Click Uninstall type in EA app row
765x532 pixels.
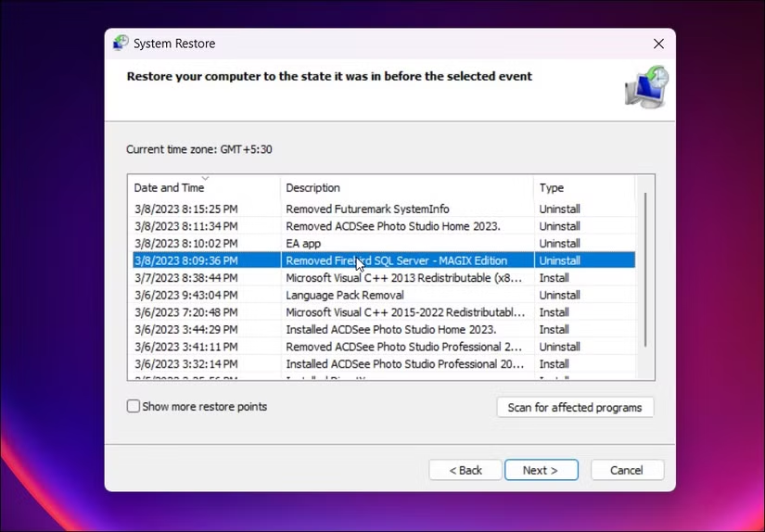click(x=559, y=244)
